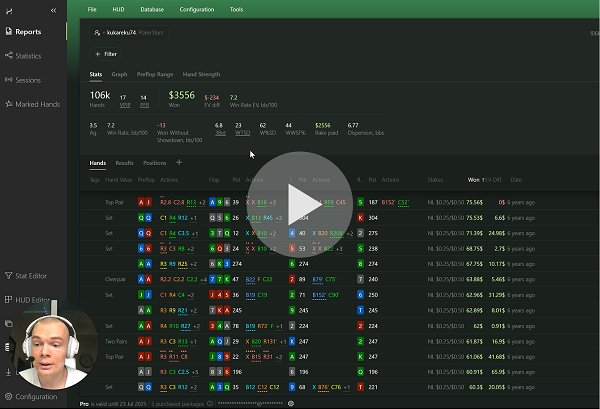
Task: Collapse the sidebar with double-chevron icon
Action: pyautogui.click(x=53, y=9)
